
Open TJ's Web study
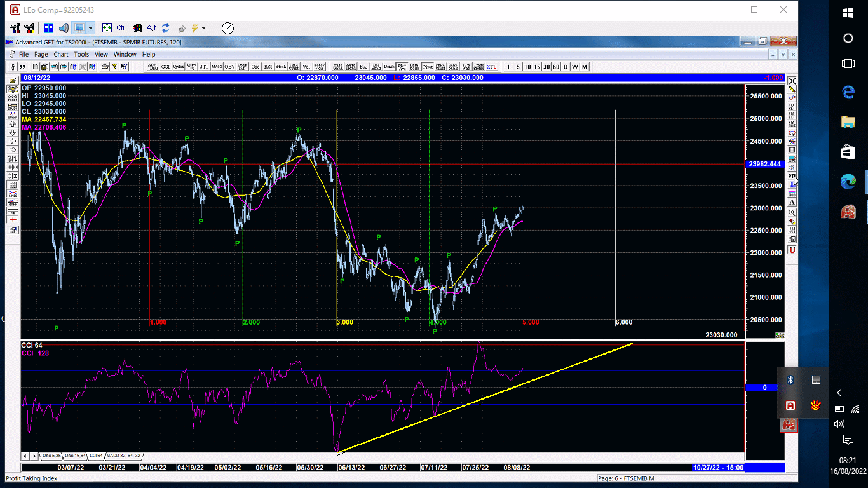466,66
